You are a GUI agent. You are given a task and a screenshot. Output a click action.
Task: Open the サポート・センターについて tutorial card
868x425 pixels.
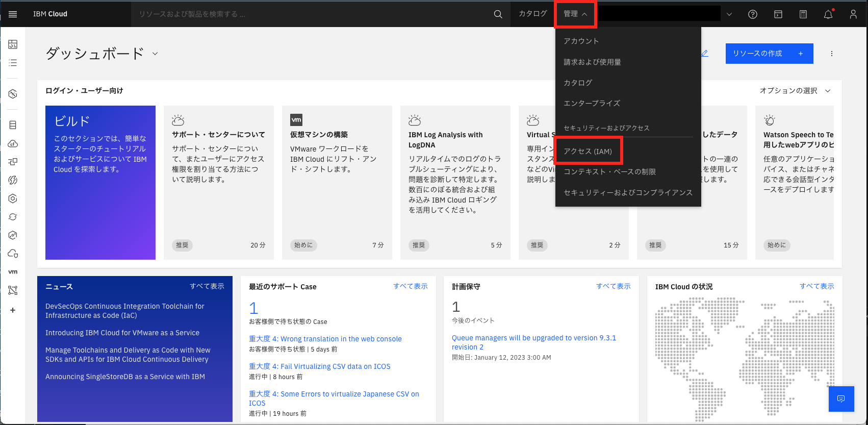click(219, 183)
